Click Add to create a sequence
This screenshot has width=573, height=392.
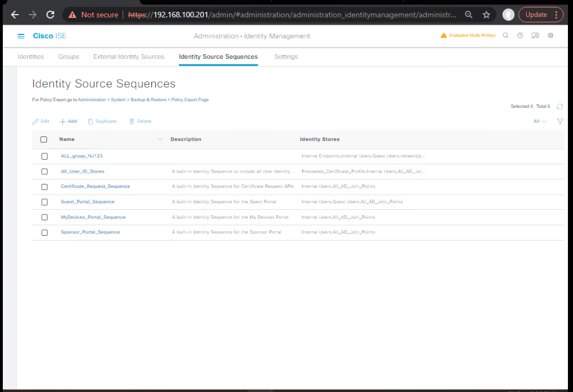[x=68, y=121]
